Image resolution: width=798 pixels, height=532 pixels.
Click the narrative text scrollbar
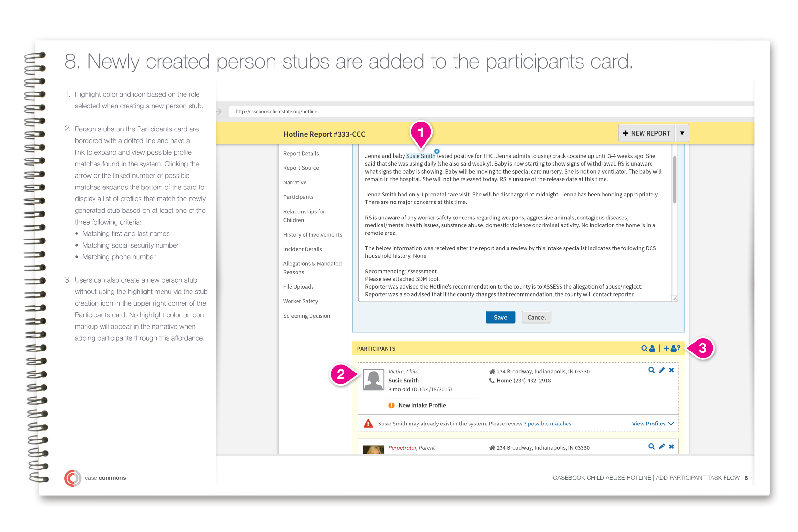[674, 180]
